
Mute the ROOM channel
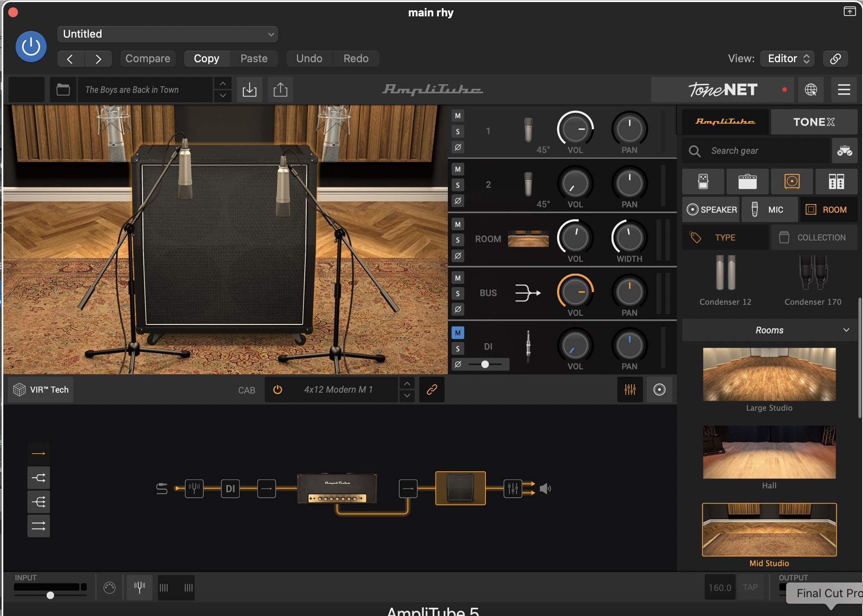coord(458,224)
